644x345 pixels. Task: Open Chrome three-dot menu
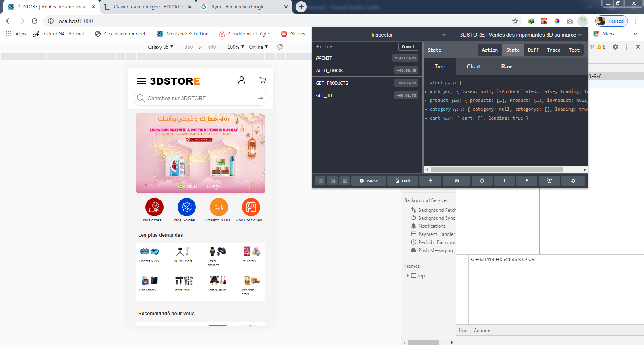point(636,21)
